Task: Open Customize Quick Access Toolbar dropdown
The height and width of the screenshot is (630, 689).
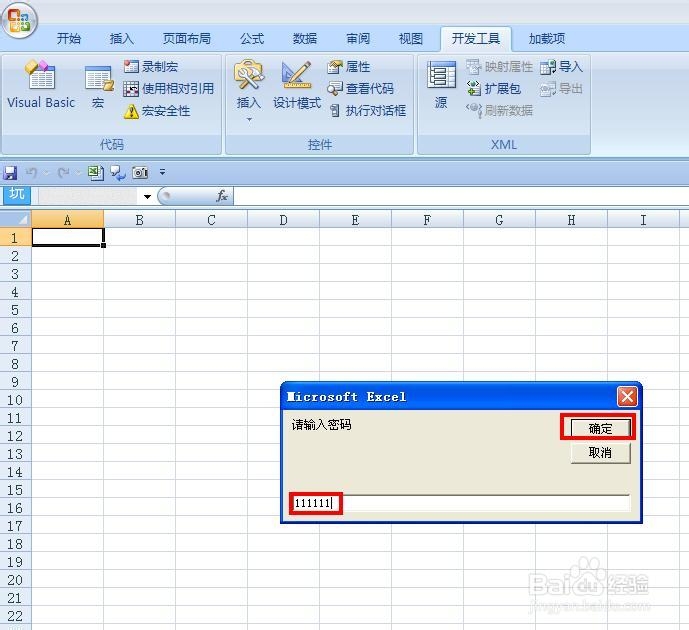Action: point(163,173)
